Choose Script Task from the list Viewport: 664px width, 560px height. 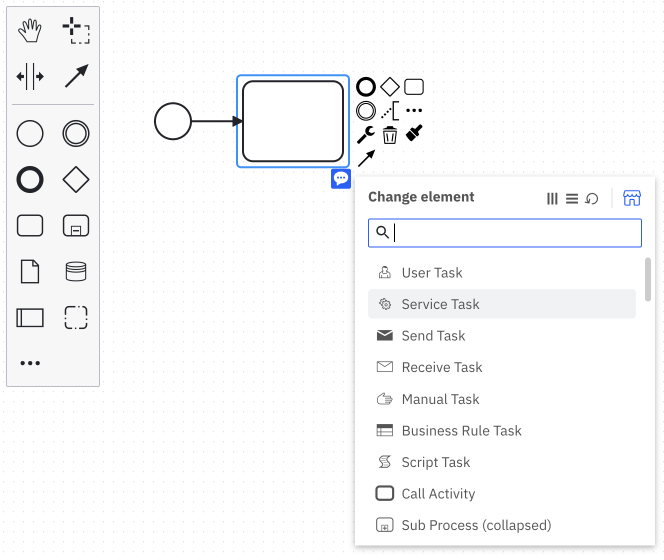[435, 462]
